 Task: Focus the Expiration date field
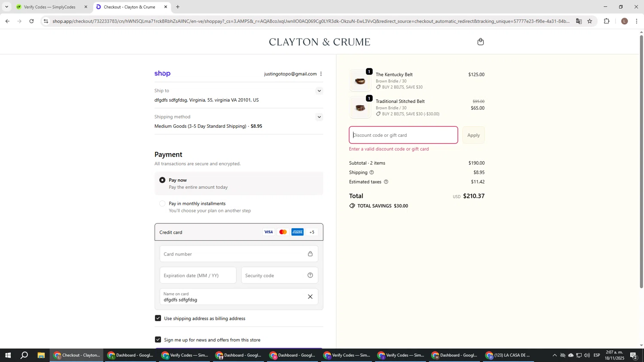point(198,275)
